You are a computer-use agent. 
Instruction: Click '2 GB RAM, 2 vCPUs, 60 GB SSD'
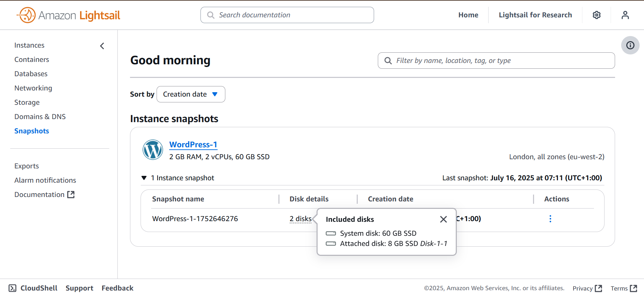[x=220, y=157]
